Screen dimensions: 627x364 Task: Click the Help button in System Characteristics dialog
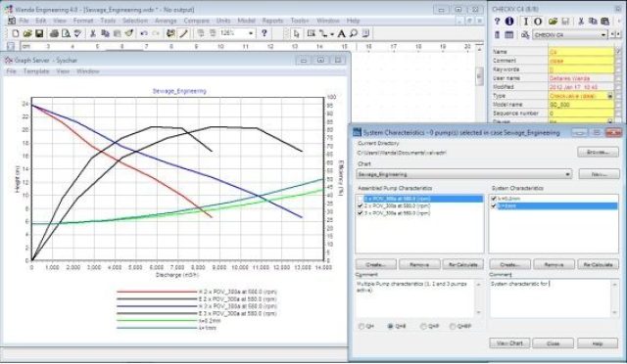coord(598,343)
